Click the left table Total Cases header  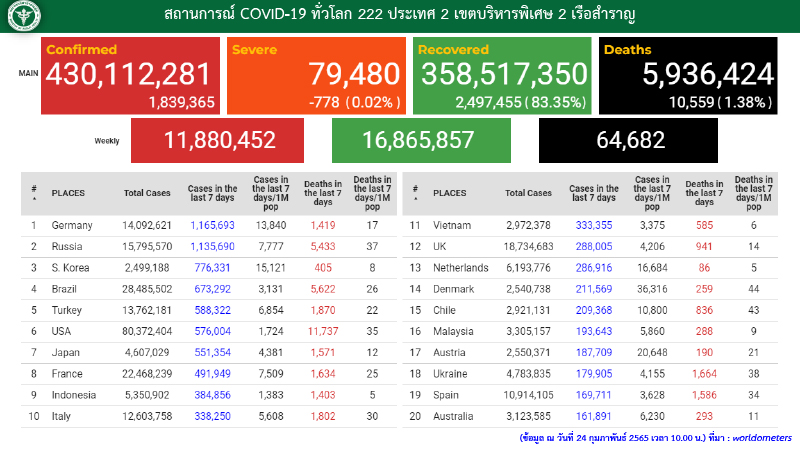pos(147,193)
